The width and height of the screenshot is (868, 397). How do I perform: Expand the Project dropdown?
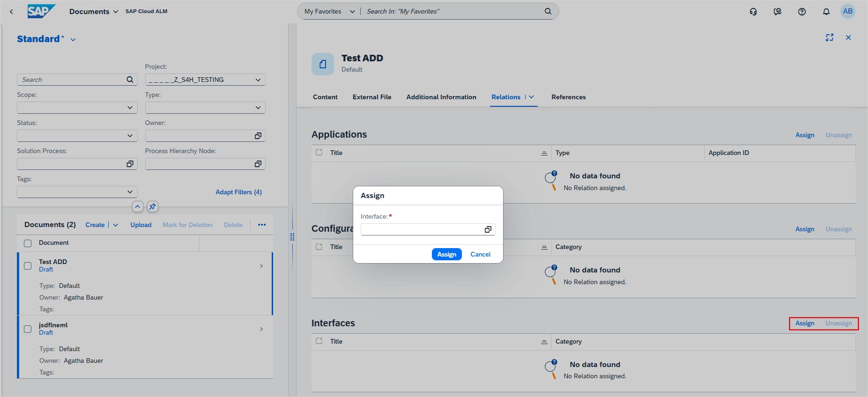[x=258, y=80]
